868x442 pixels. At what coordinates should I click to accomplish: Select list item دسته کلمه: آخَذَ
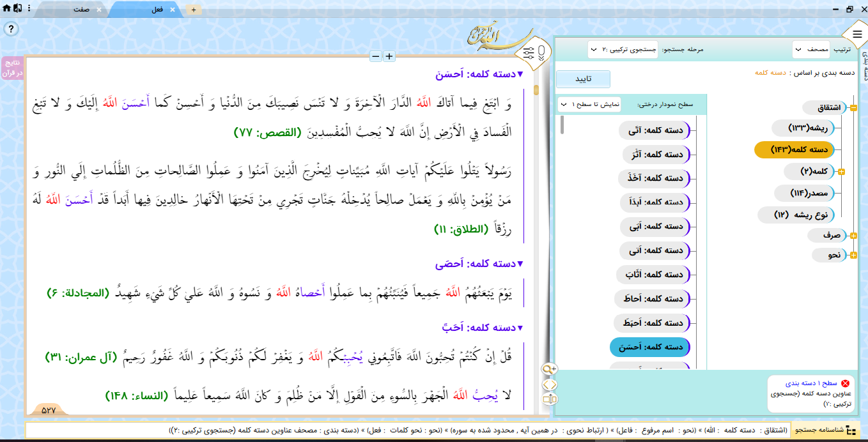click(x=655, y=178)
